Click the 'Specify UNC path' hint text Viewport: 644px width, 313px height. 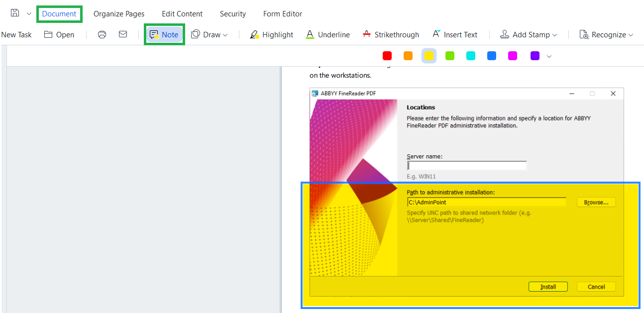pyautogui.click(x=469, y=216)
